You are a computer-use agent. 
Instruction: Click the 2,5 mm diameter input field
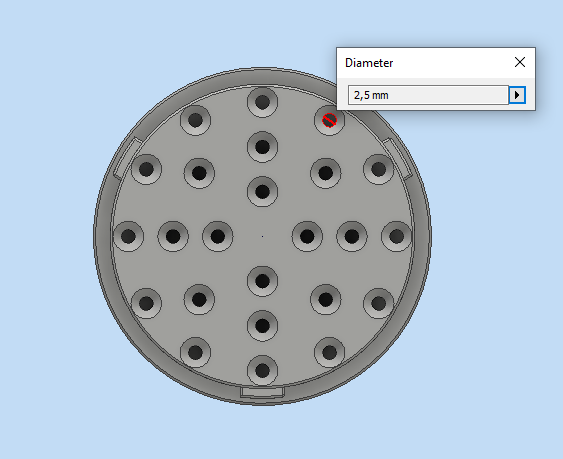pyautogui.click(x=428, y=95)
